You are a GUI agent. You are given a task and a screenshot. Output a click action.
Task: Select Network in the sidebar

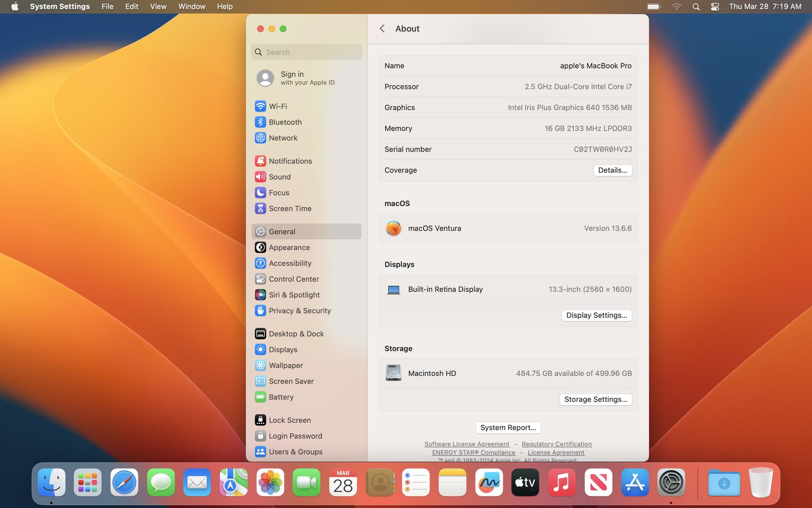306,138
